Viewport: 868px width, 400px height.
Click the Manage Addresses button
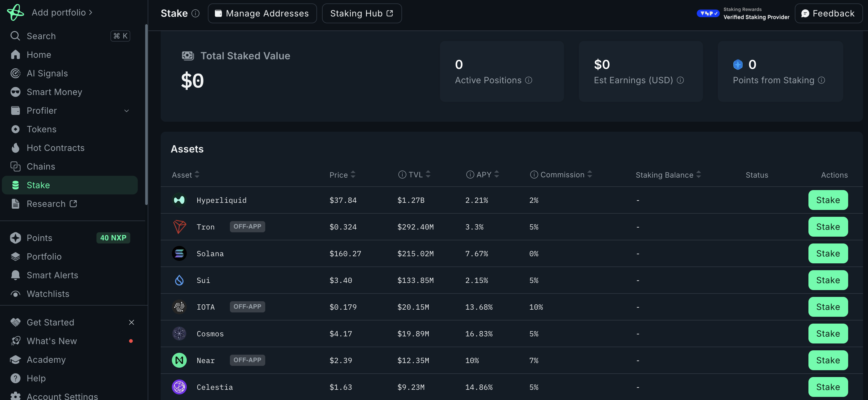click(x=262, y=13)
